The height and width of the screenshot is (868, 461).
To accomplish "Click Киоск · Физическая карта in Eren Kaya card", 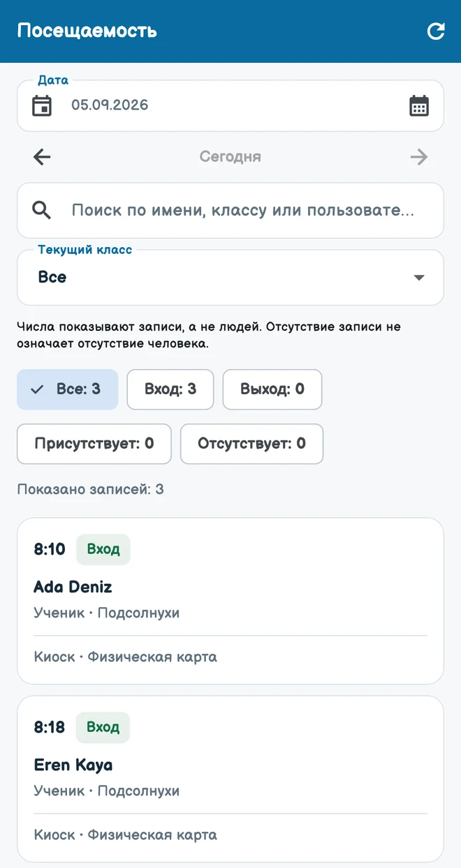I will click(x=126, y=835).
